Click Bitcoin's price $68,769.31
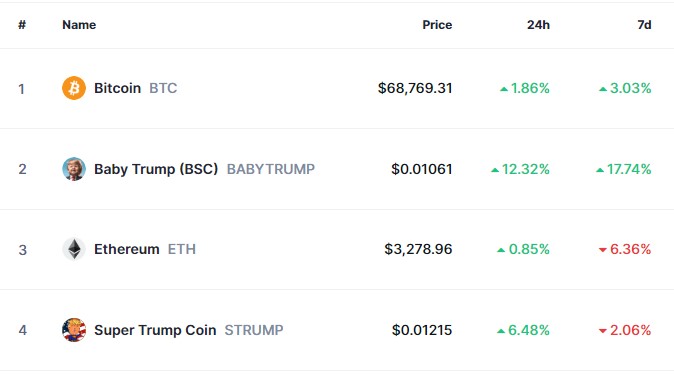 [x=415, y=88]
